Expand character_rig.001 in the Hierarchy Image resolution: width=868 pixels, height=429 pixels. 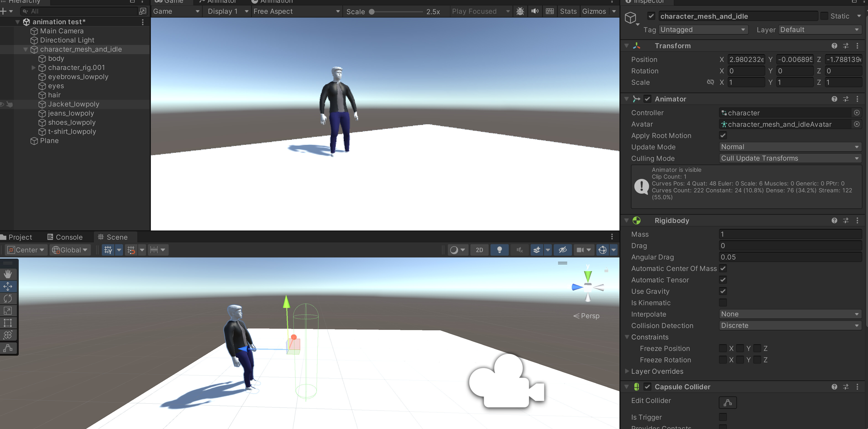33,67
